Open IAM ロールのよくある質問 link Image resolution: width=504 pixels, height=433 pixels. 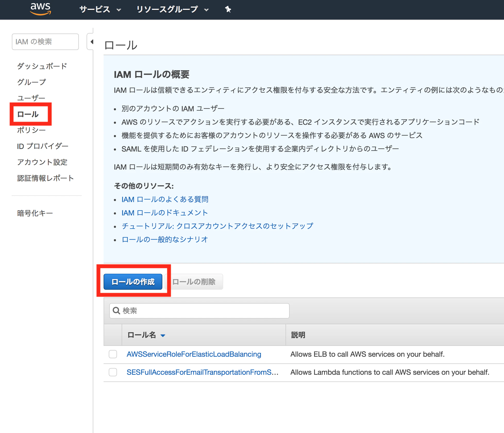(165, 199)
